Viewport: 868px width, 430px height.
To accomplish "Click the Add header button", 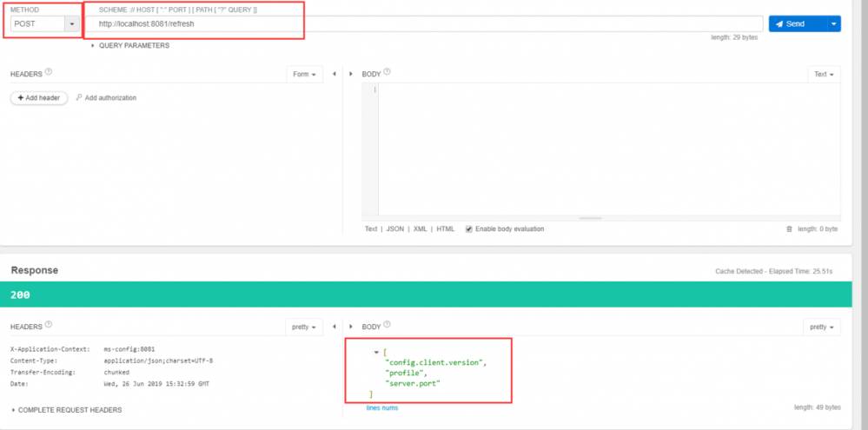I will [39, 97].
